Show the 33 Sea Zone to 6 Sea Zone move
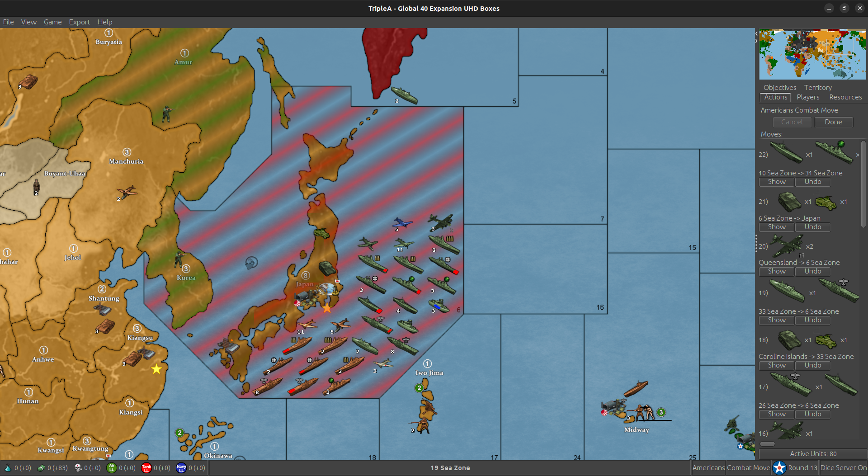The height and width of the screenshot is (476, 868). tap(777, 320)
